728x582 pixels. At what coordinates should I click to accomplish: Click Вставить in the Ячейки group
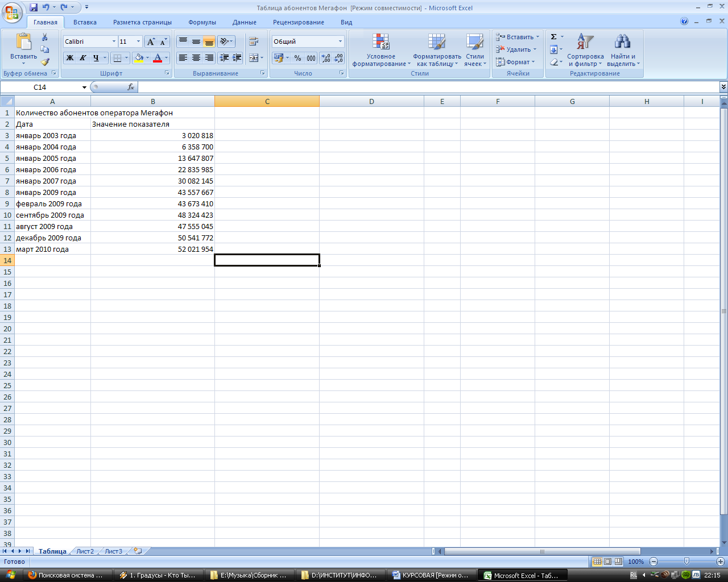tap(518, 37)
